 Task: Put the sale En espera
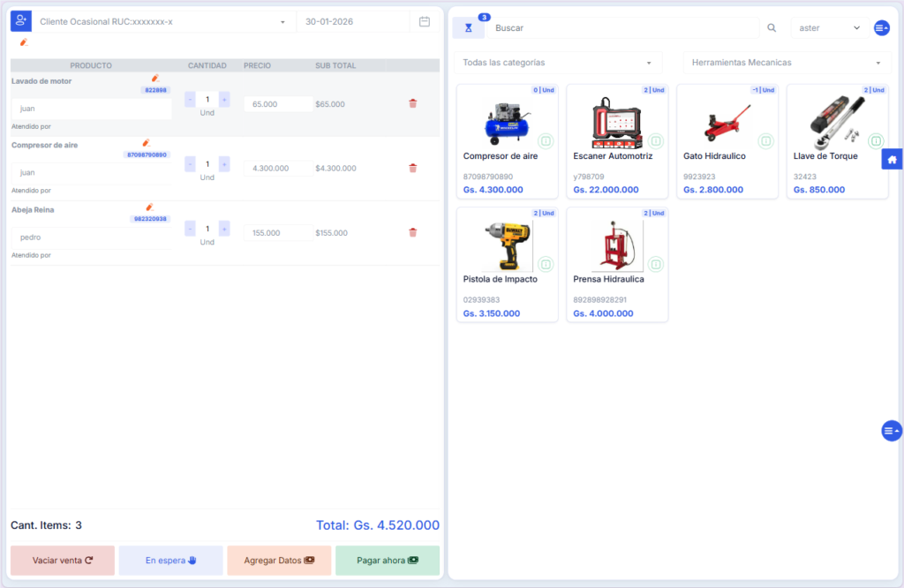pyautogui.click(x=170, y=561)
